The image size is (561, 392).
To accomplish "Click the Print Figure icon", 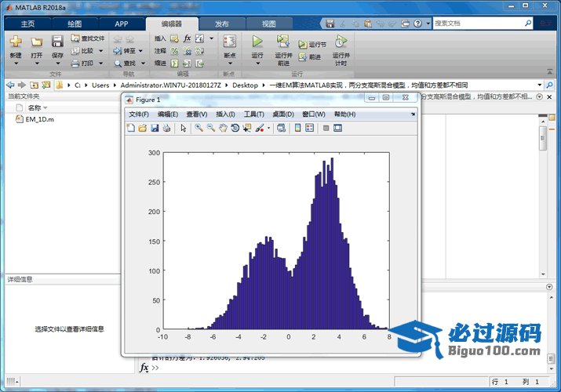I will pyautogui.click(x=166, y=128).
